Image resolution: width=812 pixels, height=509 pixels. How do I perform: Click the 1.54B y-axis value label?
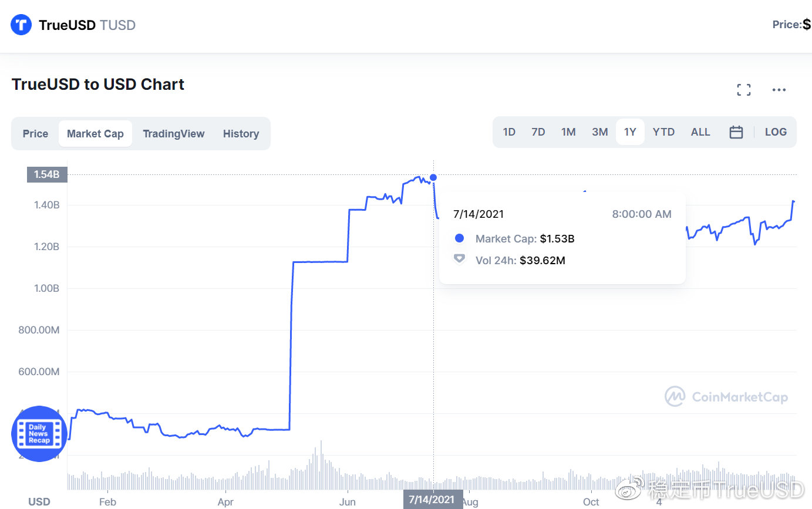pyautogui.click(x=46, y=174)
